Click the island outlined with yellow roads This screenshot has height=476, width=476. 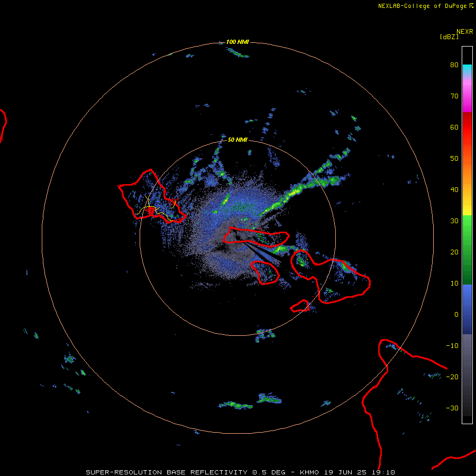point(152,196)
